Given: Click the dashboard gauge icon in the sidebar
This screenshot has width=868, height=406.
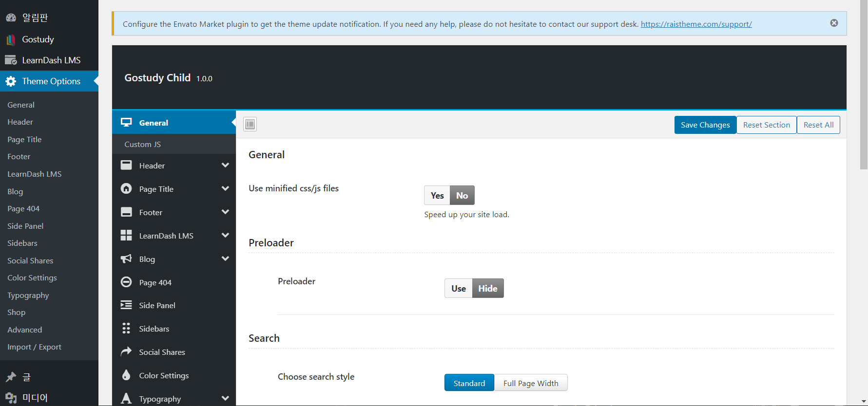Looking at the screenshot, I should tap(11, 18).
